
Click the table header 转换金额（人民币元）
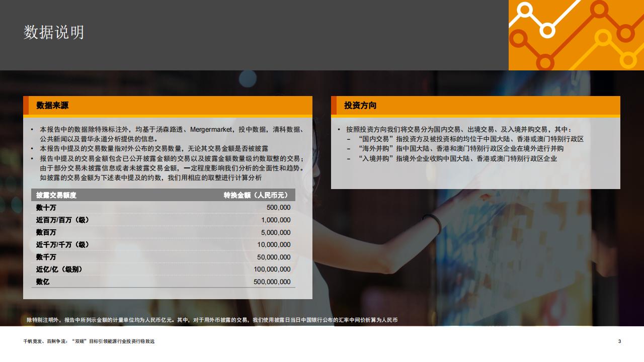(257, 195)
